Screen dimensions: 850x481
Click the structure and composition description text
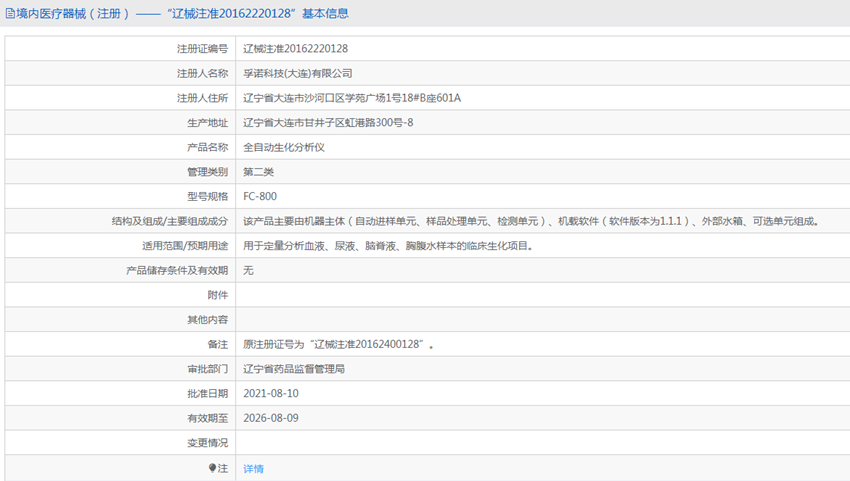pyautogui.click(x=530, y=221)
